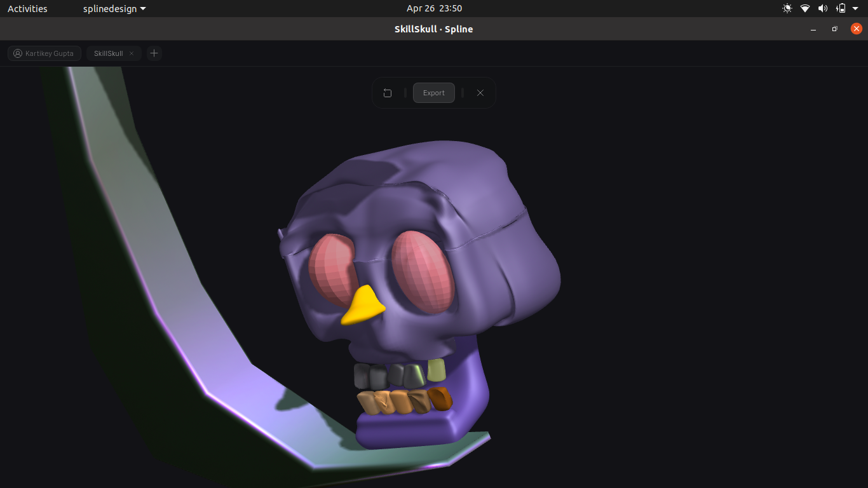The height and width of the screenshot is (488, 868).
Task: Open the clock showing Apr 26 23:50
Action: [434, 8]
